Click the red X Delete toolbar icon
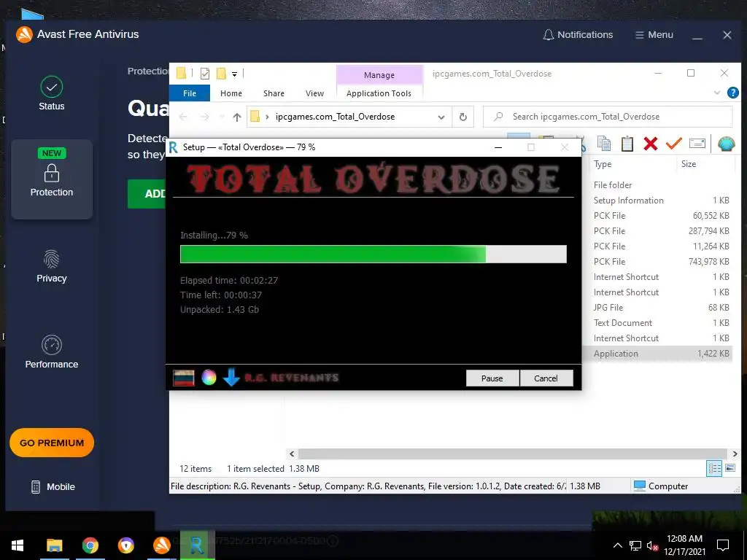This screenshot has height=560, width=747. pos(650,144)
